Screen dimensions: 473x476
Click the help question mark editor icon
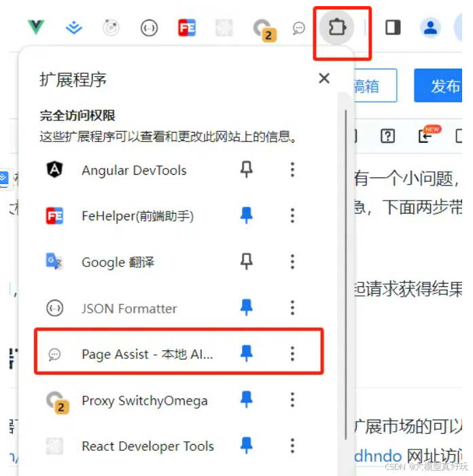coord(388,136)
